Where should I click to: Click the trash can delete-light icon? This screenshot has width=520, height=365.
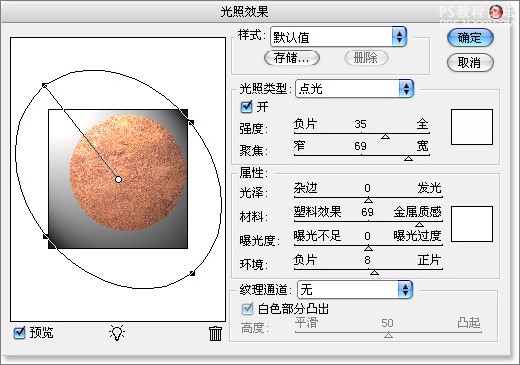pos(215,333)
